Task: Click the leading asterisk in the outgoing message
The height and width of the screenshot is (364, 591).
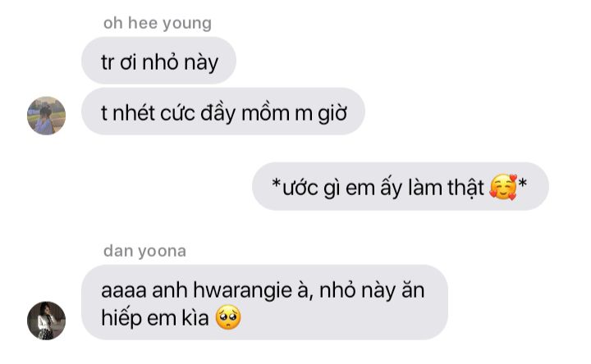Action: (x=277, y=184)
